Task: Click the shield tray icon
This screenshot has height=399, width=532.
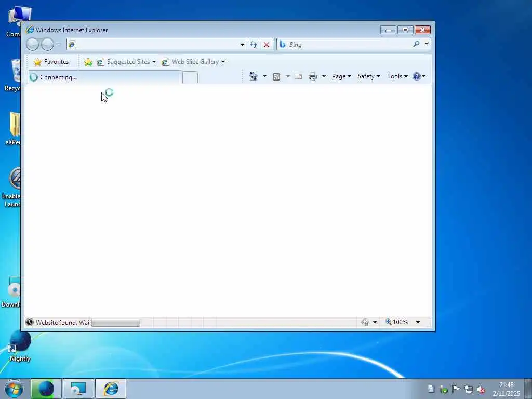Action: [x=443, y=390]
